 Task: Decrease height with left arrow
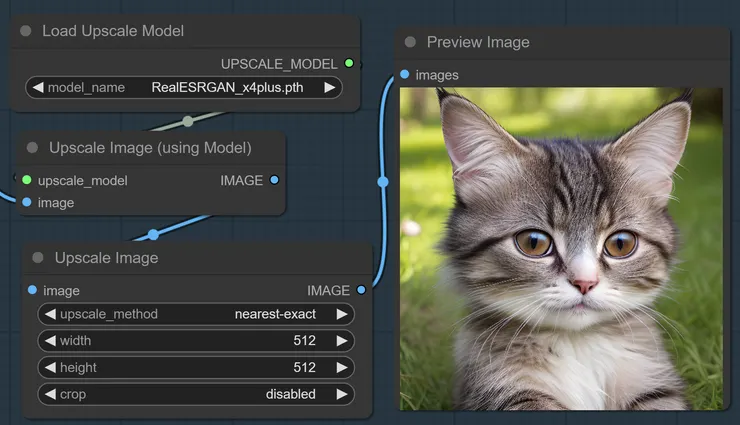coord(50,367)
